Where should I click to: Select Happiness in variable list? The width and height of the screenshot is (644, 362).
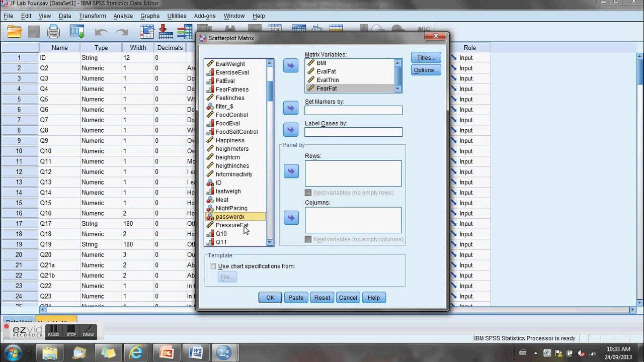click(x=230, y=140)
